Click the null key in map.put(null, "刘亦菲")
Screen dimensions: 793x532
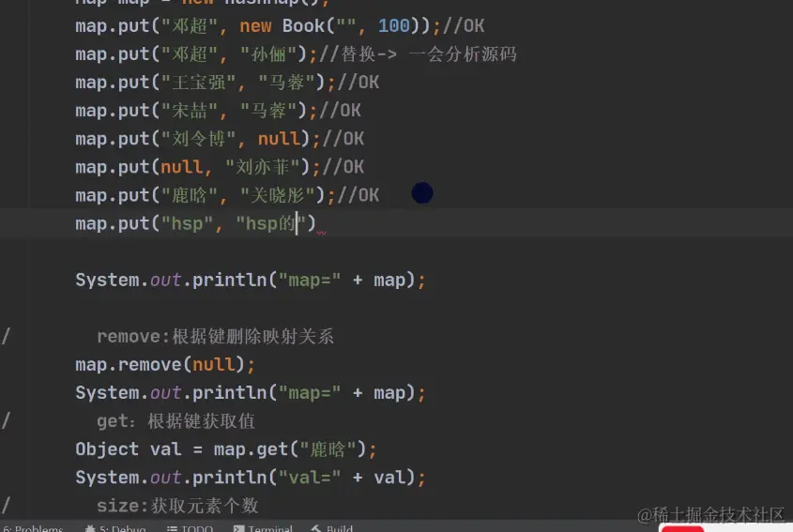pos(181,167)
